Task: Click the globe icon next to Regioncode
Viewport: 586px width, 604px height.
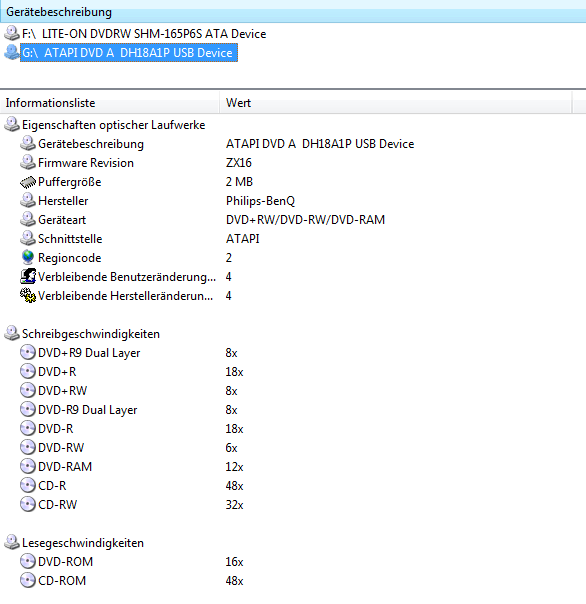Action: click(x=28, y=257)
